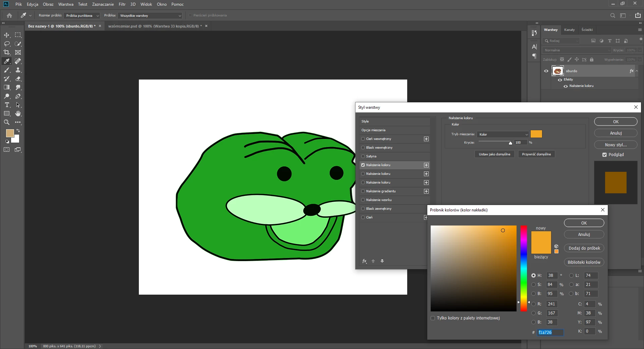Open Biblioteki kolorów button

click(584, 262)
